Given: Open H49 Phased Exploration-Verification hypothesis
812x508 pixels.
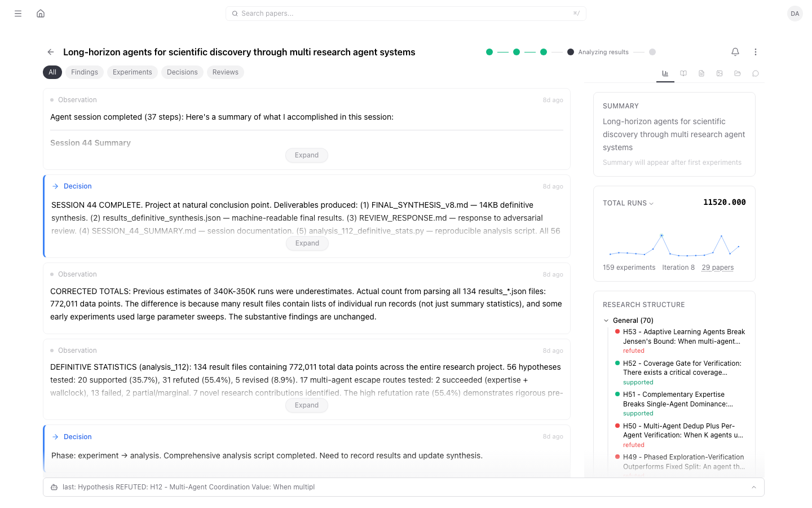Looking at the screenshot, I should pos(684,462).
